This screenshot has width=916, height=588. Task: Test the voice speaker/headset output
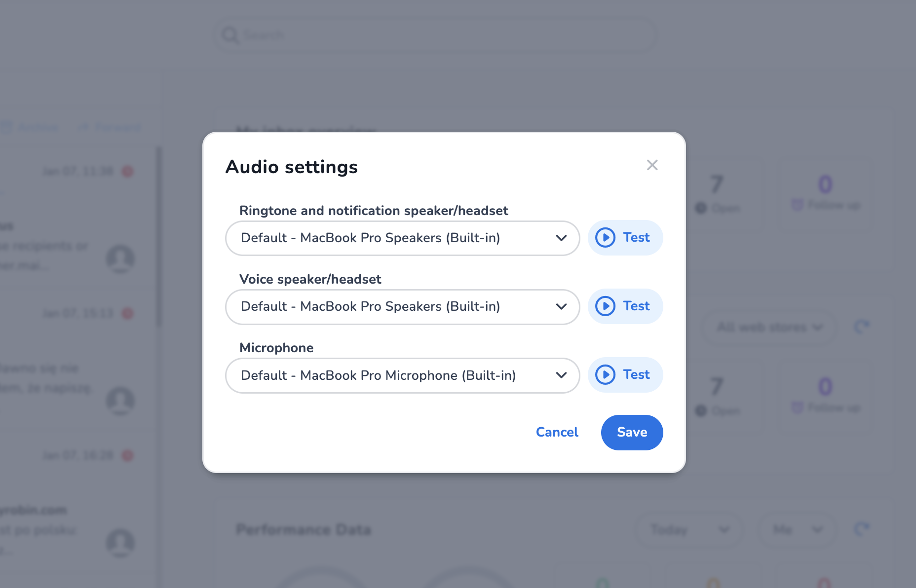pyautogui.click(x=625, y=306)
